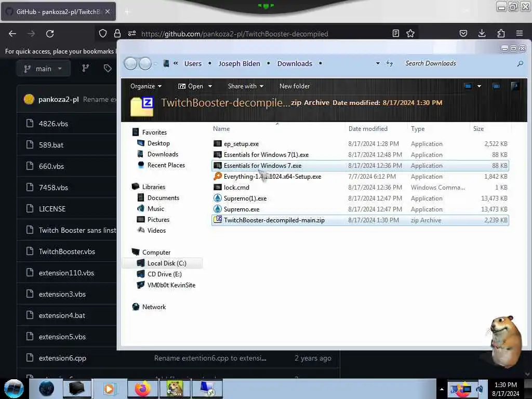Open Pictures library
532x399 pixels.
coord(158,220)
